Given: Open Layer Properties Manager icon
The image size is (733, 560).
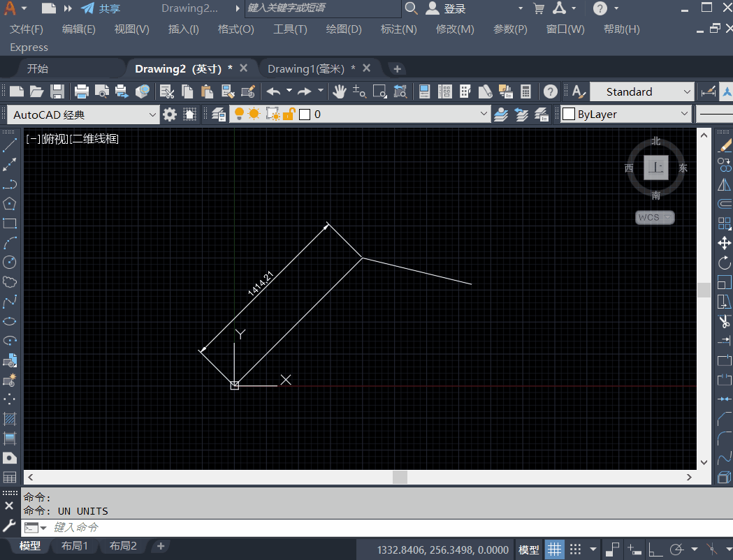Looking at the screenshot, I should (x=218, y=115).
